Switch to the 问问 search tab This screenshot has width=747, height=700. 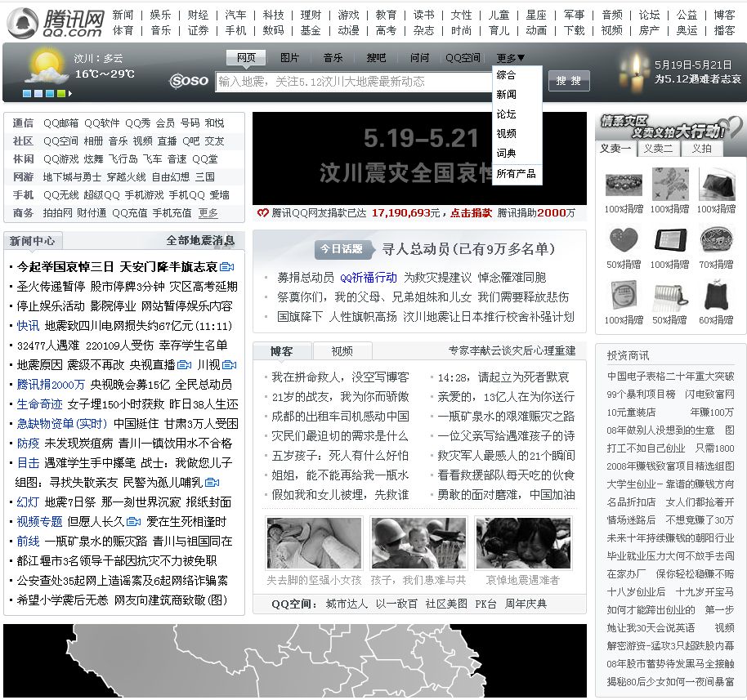[419, 58]
